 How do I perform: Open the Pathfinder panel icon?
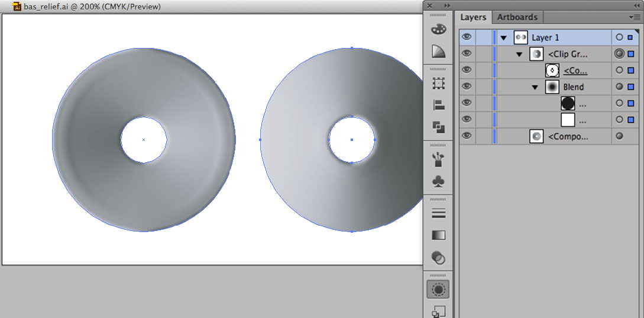click(x=439, y=127)
